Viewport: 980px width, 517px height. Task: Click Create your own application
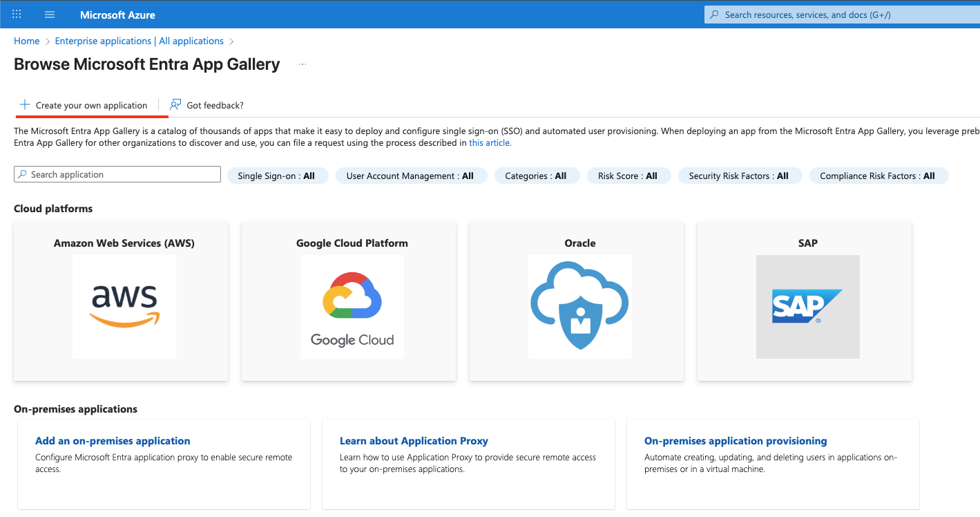coord(92,104)
